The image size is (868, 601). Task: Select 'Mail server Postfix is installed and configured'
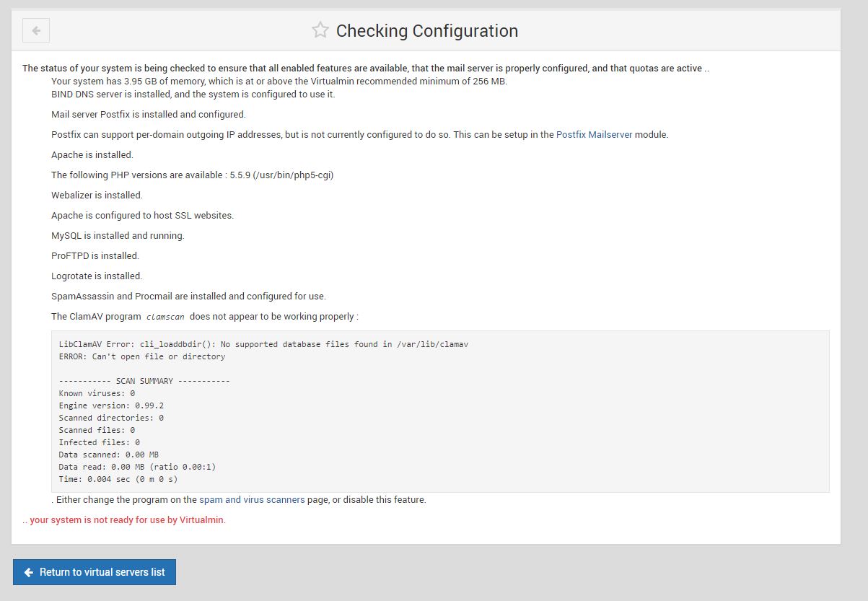(149, 115)
